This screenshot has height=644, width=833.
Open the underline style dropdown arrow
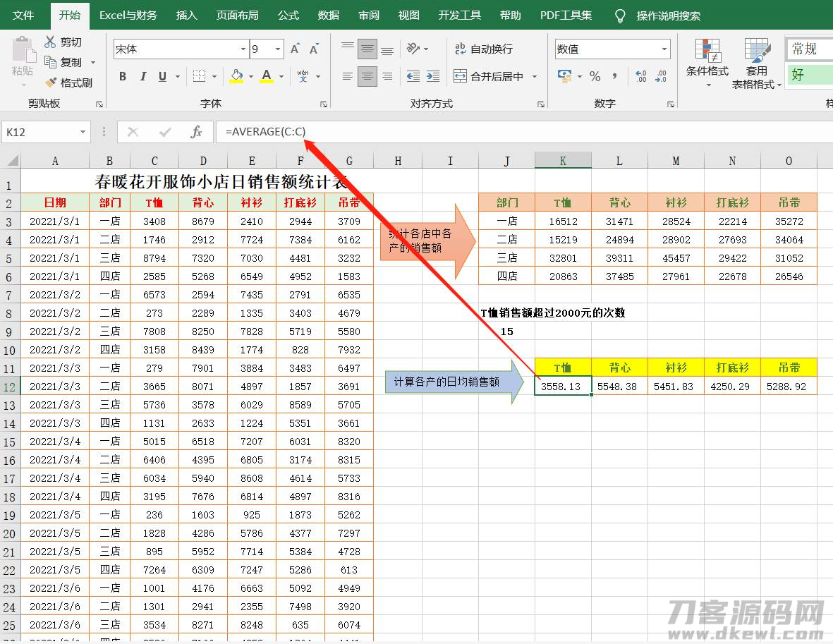pyautogui.click(x=178, y=76)
